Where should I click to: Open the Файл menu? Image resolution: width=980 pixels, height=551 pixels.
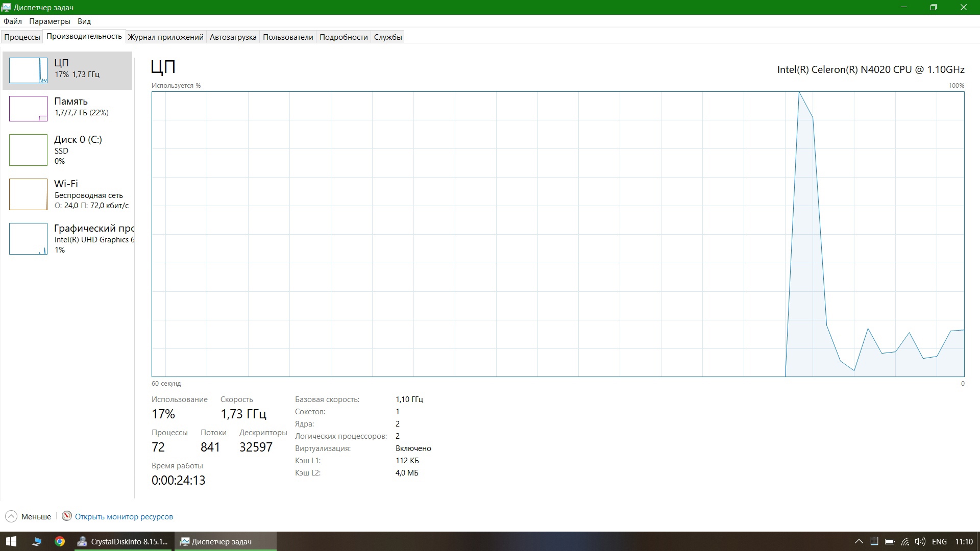coord(12,21)
